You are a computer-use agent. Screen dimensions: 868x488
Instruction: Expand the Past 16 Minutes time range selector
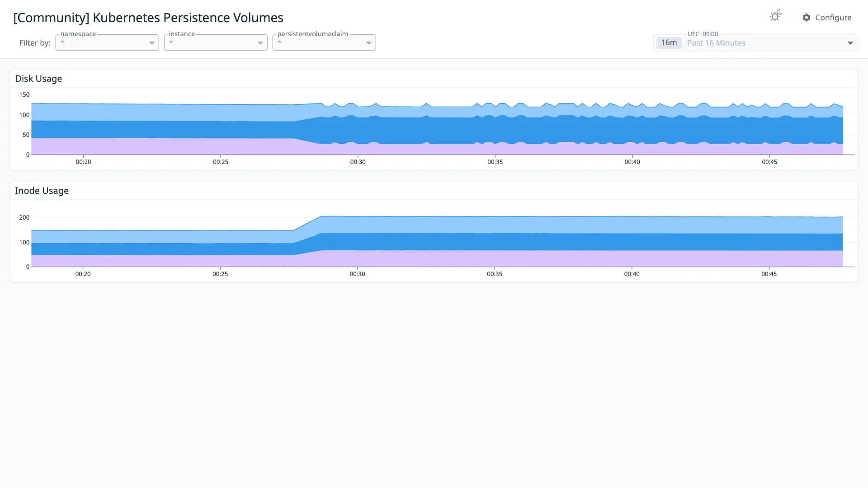click(755, 43)
